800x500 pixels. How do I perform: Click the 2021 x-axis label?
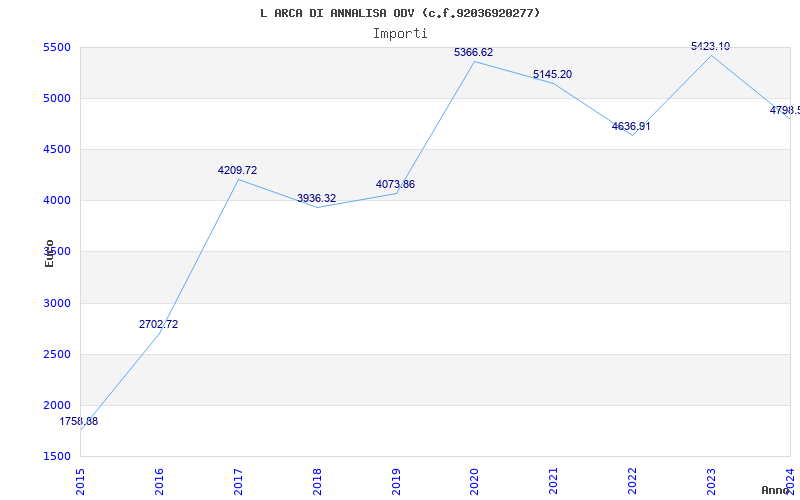(554, 481)
